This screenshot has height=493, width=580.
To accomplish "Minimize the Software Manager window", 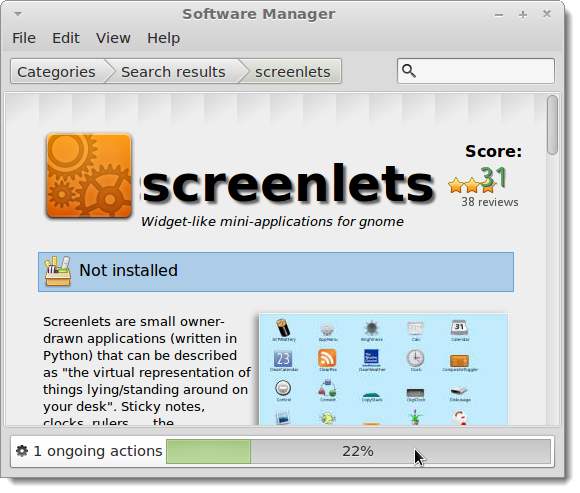I will pos(499,15).
